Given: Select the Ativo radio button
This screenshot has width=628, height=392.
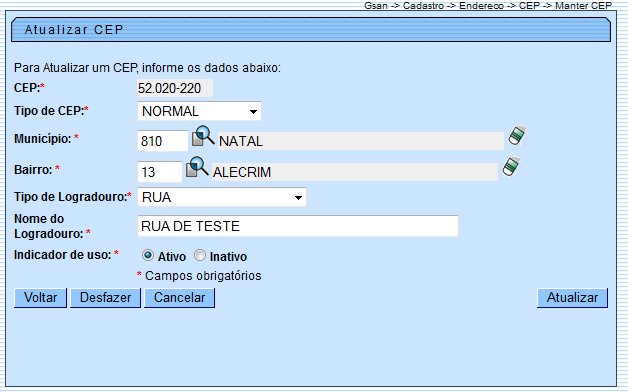Looking at the screenshot, I should pyautogui.click(x=148, y=255).
